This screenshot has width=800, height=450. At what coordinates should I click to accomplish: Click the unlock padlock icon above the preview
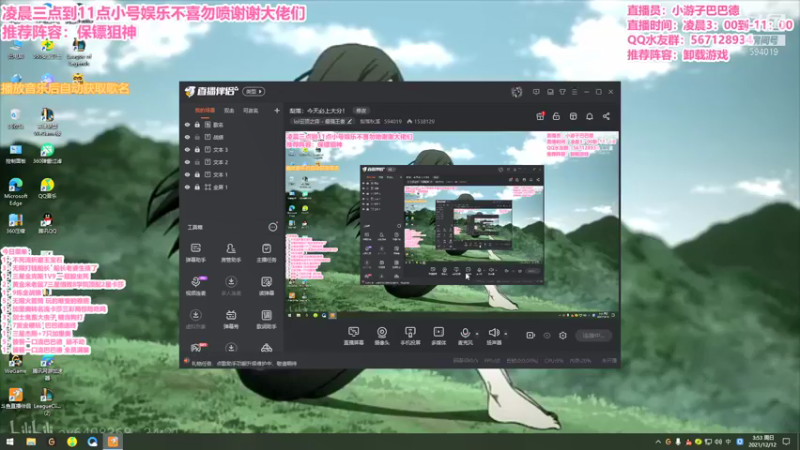tap(556, 116)
